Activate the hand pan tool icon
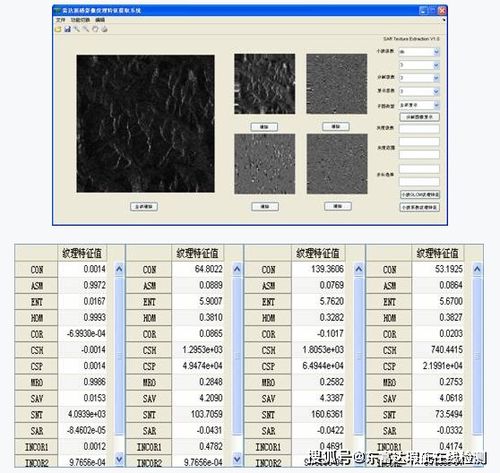Screen dimensions: 500x473 [95, 29]
